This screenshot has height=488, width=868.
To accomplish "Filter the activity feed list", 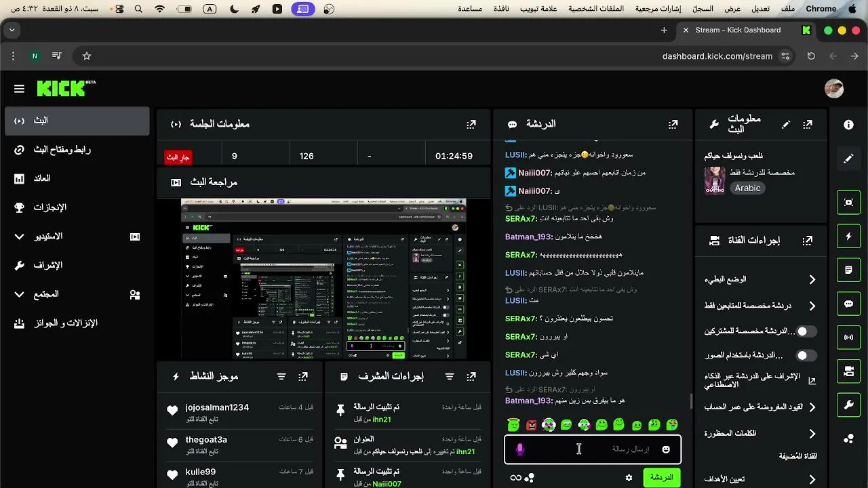I will click(x=281, y=376).
